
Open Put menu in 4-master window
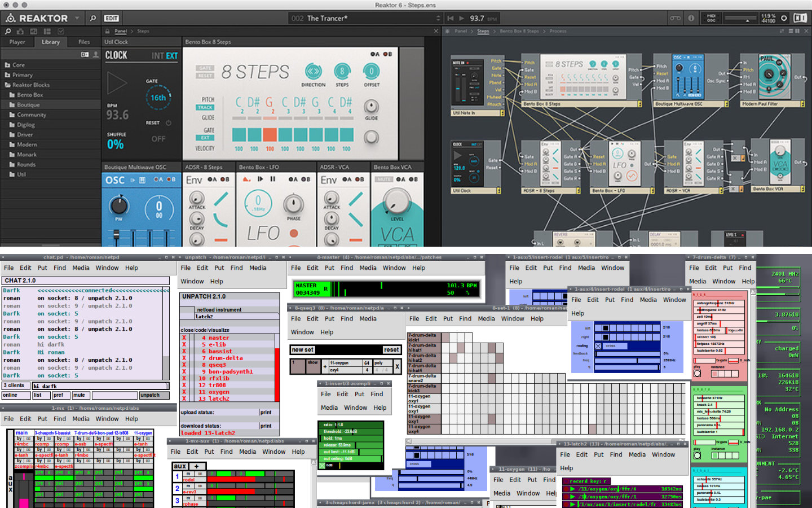(329, 268)
